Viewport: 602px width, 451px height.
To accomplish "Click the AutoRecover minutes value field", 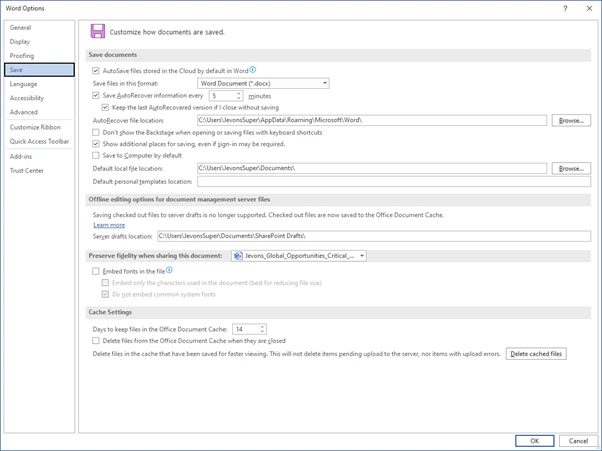I will click(x=222, y=96).
